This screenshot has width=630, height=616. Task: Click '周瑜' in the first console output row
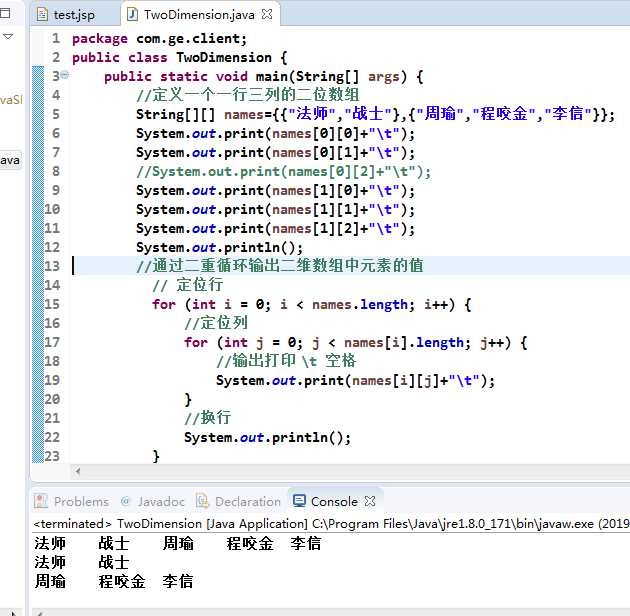click(x=178, y=544)
